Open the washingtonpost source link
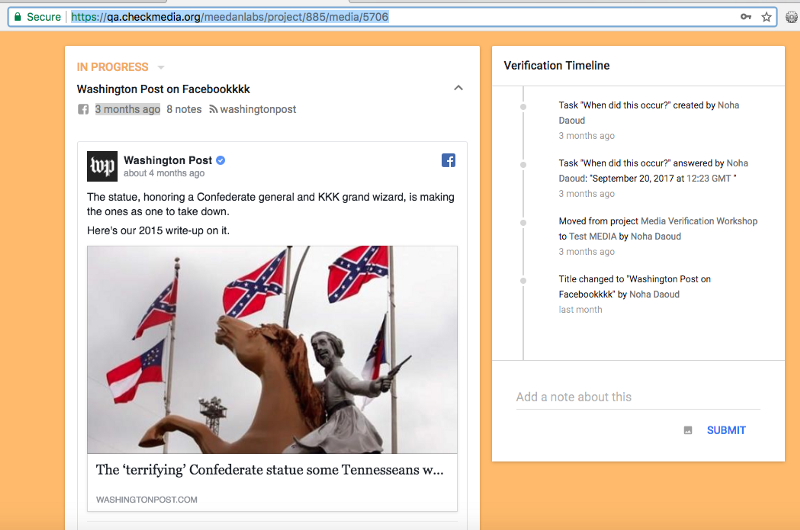 (x=258, y=109)
